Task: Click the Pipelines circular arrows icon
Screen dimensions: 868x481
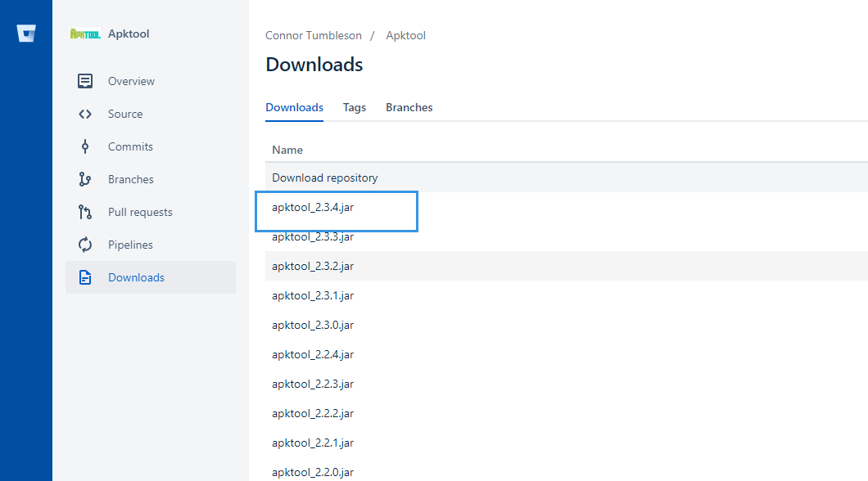Action: click(84, 245)
